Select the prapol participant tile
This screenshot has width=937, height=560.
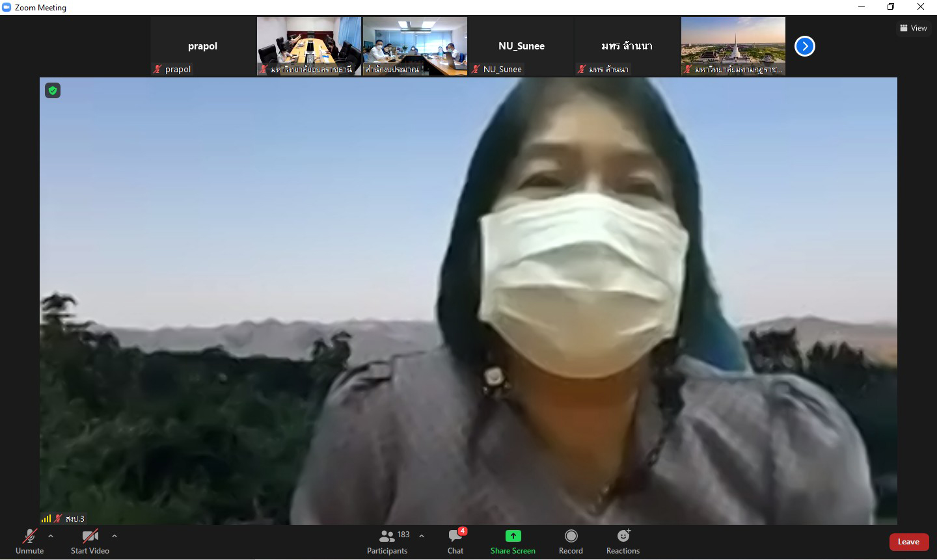(x=203, y=46)
